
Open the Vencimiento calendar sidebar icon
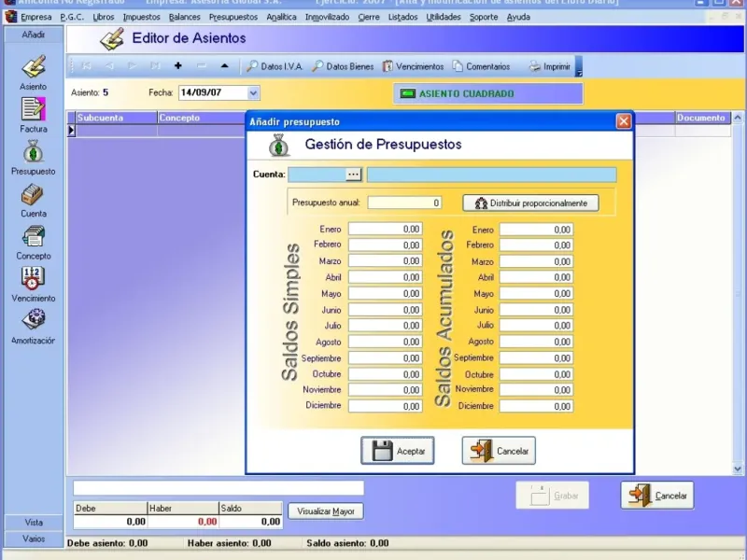tap(34, 278)
